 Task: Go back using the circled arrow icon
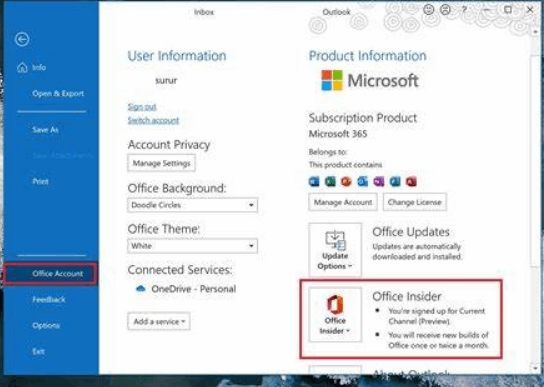(x=22, y=39)
